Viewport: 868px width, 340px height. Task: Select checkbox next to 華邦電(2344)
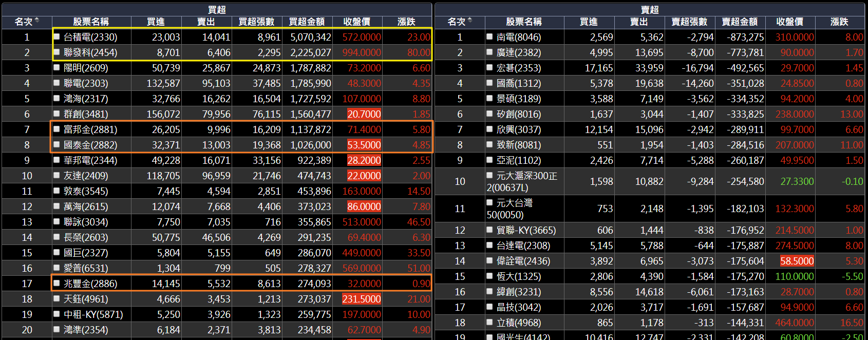point(57,160)
